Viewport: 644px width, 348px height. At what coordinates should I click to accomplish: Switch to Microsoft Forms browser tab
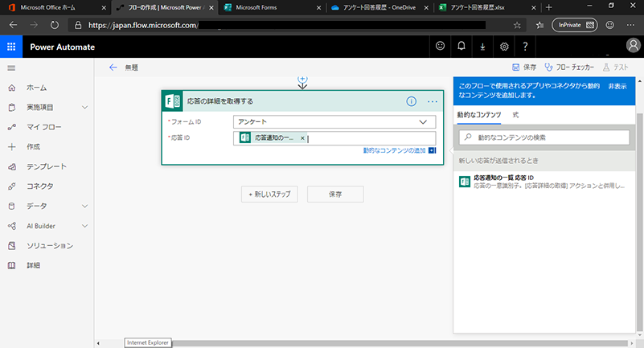pyautogui.click(x=256, y=7)
